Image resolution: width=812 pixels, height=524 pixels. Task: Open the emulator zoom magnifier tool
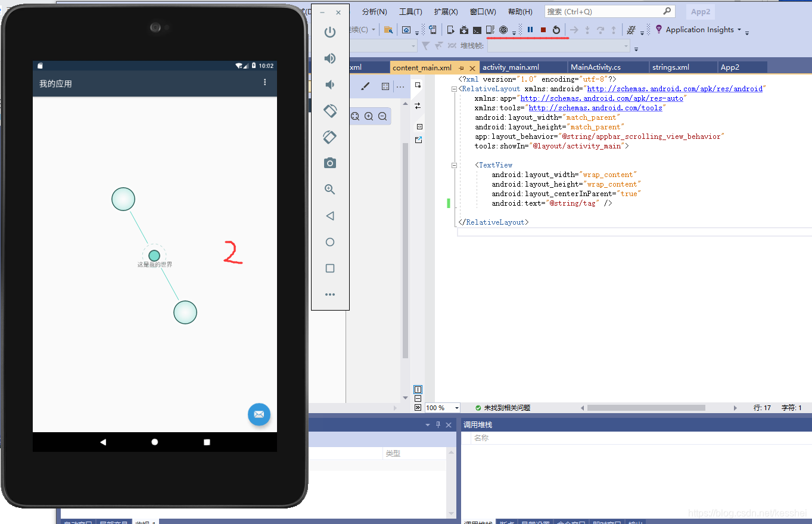(x=330, y=189)
